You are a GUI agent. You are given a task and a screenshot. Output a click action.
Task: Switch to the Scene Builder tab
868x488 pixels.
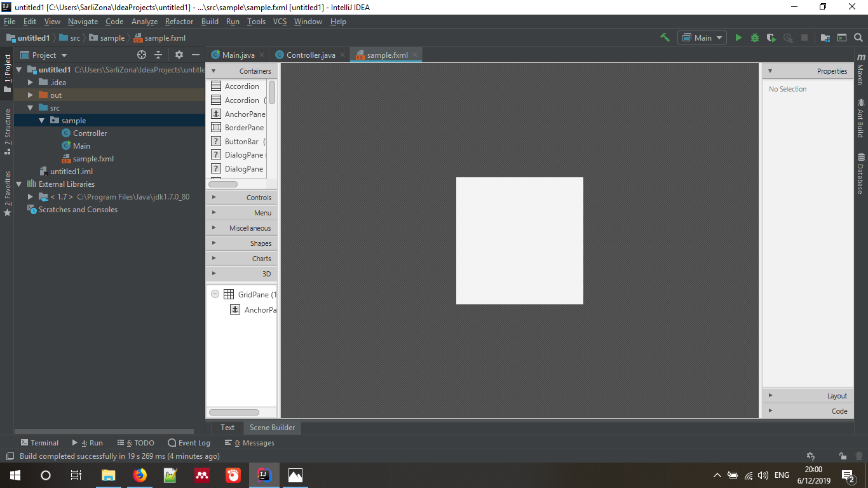tap(272, 428)
